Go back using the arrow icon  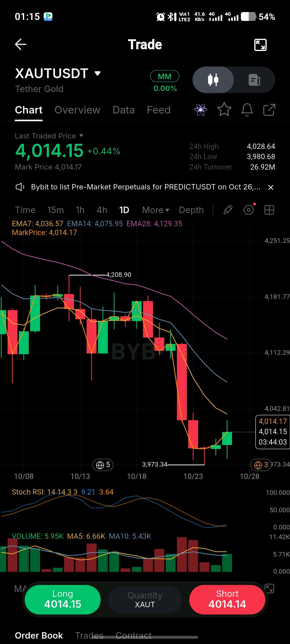(20, 45)
